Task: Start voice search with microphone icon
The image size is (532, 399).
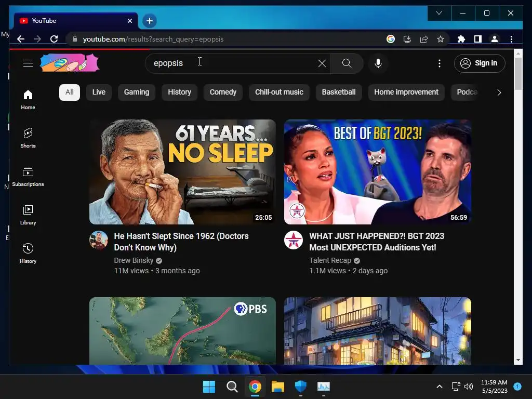Action: [x=378, y=63]
